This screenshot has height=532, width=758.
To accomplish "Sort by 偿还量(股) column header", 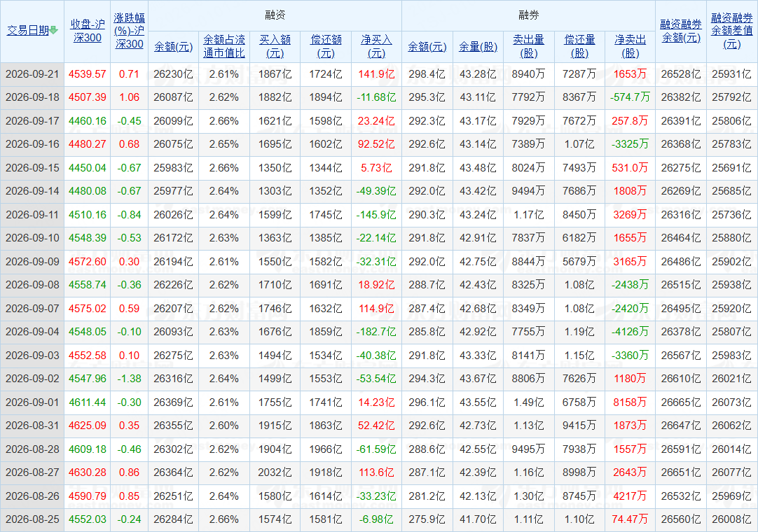I will 579,46.
